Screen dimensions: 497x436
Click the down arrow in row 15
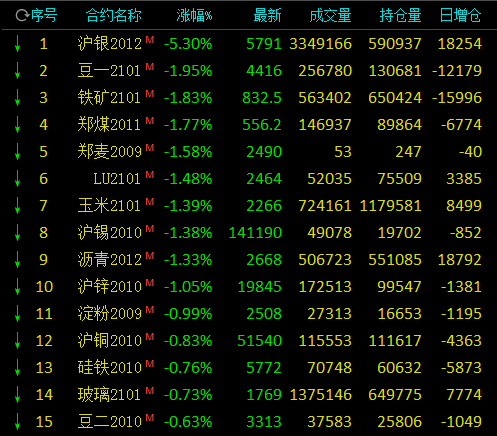point(17,422)
